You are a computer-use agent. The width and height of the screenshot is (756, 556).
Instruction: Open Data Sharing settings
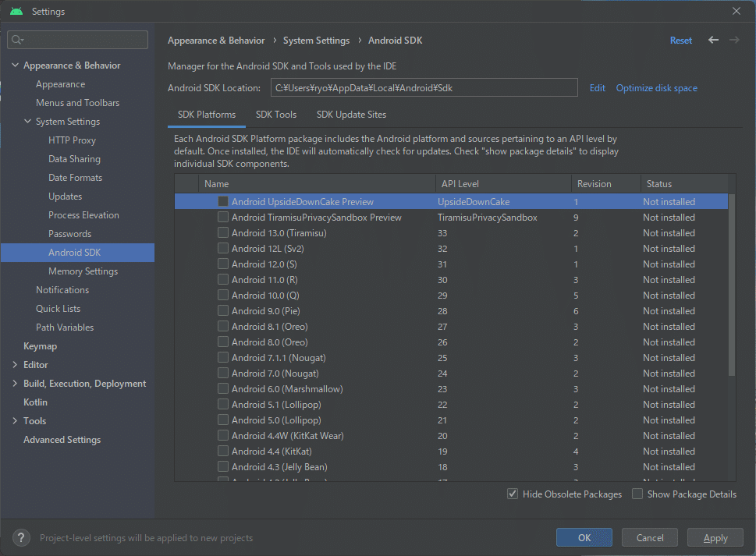click(x=74, y=158)
